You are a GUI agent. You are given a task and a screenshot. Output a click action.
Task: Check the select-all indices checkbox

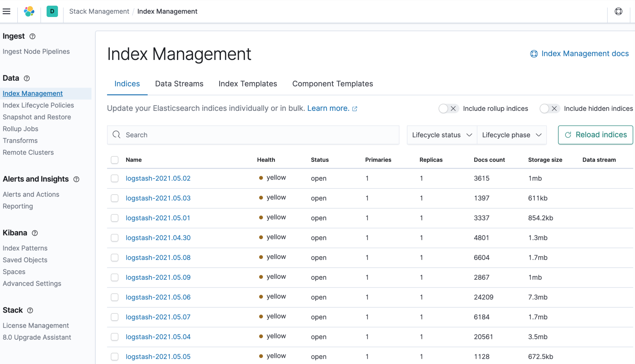pos(115,160)
